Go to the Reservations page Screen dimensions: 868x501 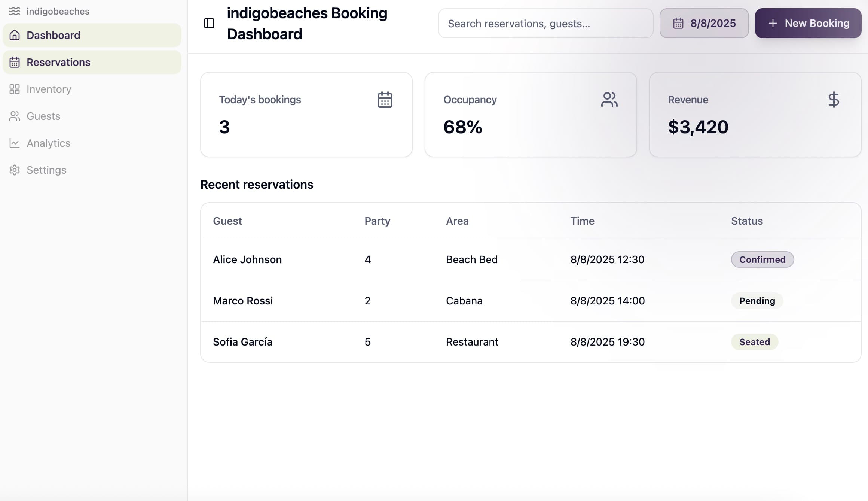pyautogui.click(x=92, y=62)
